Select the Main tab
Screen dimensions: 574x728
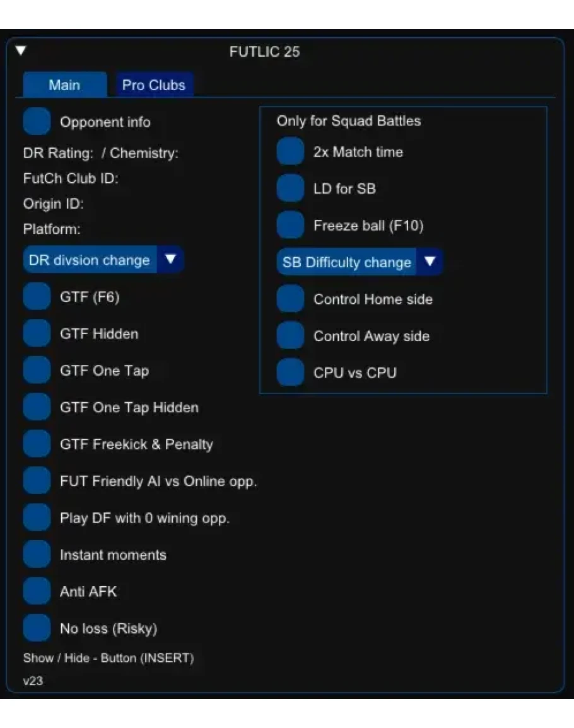(64, 85)
